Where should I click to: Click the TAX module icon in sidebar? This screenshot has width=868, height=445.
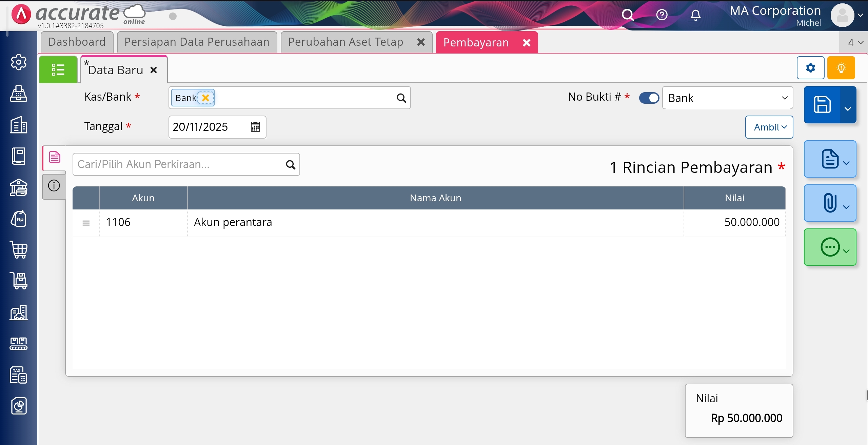19,375
